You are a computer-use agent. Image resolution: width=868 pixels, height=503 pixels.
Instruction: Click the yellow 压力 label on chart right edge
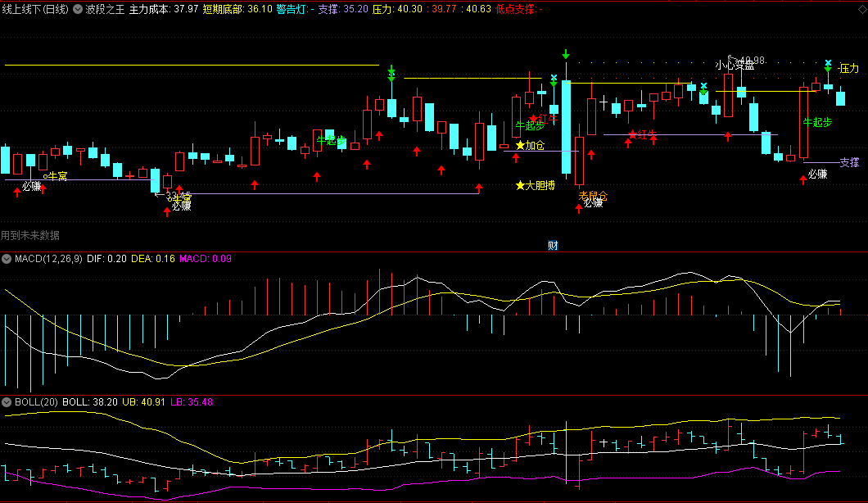pos(849,68)
